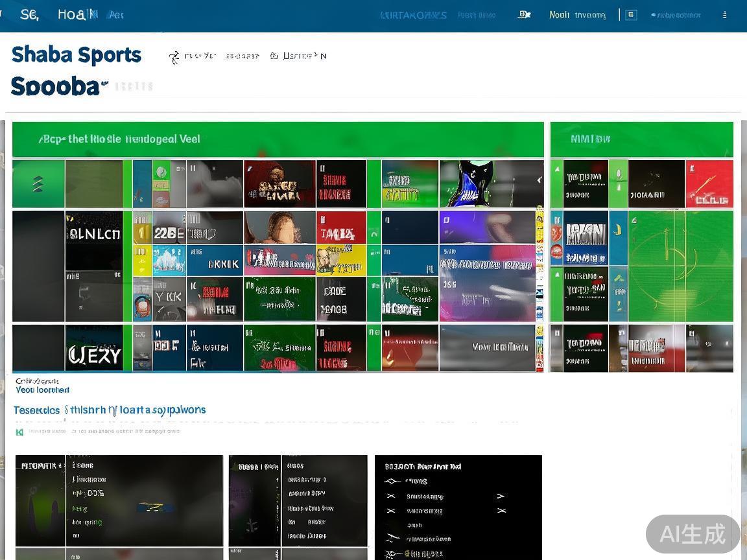Click the 'Veou' link below the grid
The width and height of the screenshot is (747, 560).
pos(42,390)
